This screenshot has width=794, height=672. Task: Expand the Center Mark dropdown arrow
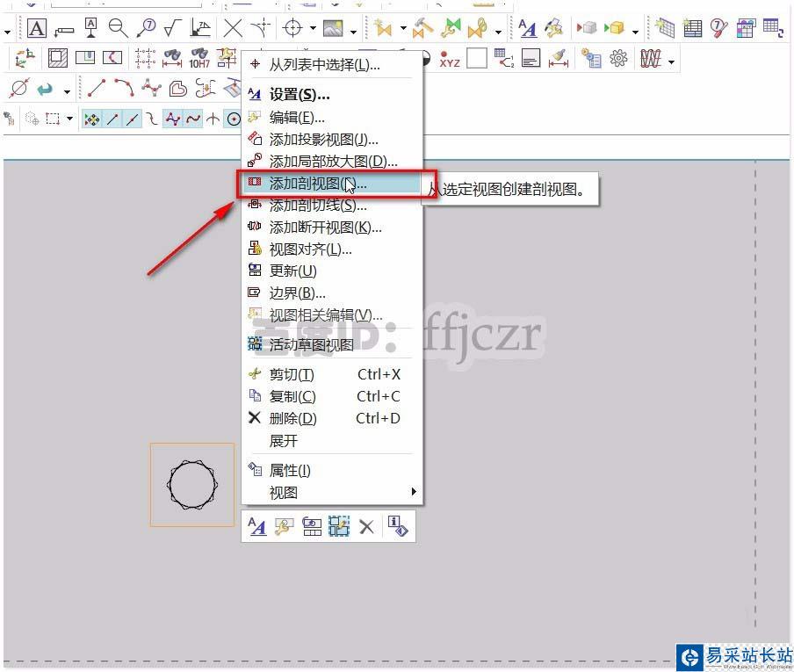313,28
